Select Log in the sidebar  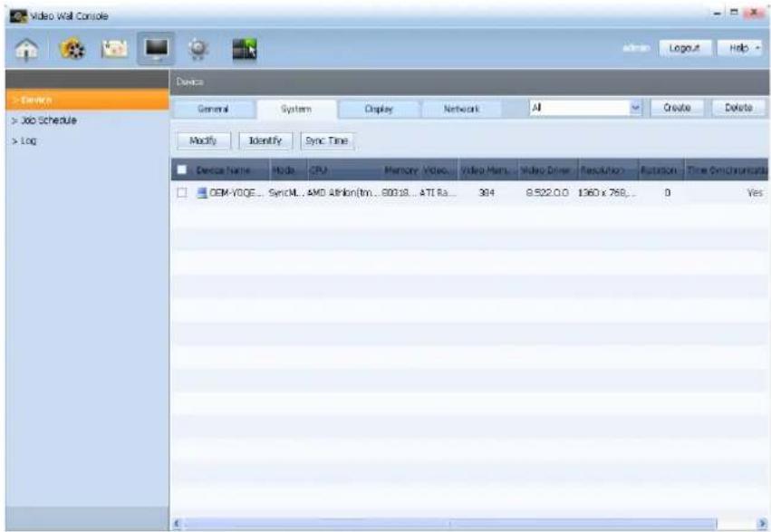[24, 141]
